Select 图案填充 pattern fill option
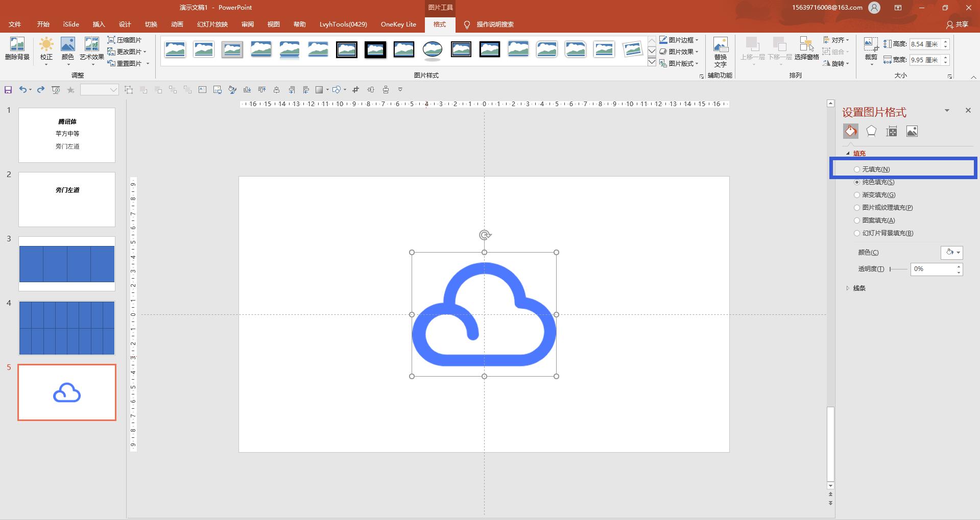The image size is (980, 520). (875, 220)
